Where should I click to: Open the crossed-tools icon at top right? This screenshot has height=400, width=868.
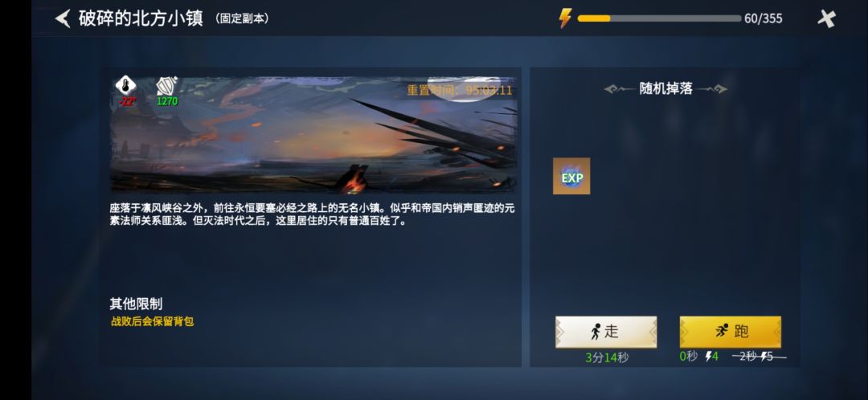(826, 18)
